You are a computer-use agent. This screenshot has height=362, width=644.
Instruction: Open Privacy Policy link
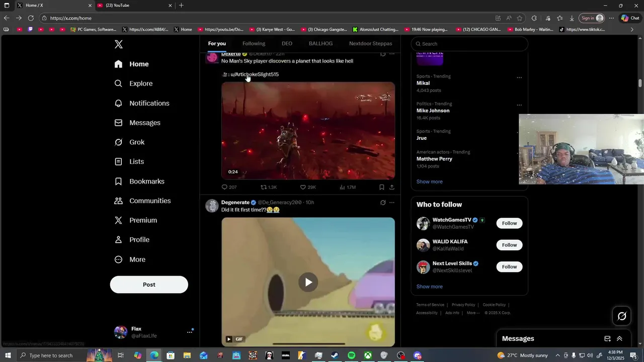[x=463, y=305]
